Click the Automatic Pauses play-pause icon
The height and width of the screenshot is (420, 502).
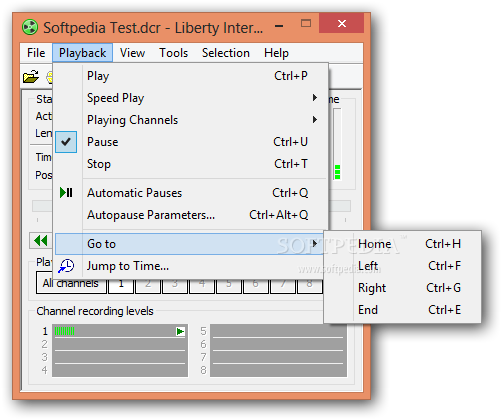(66, 193)
